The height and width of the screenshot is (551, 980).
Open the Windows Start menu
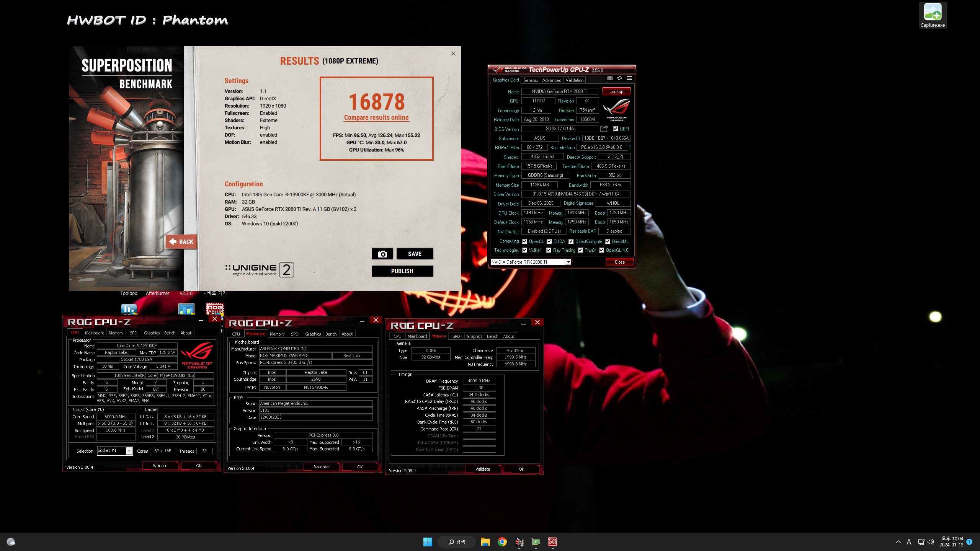428,542
